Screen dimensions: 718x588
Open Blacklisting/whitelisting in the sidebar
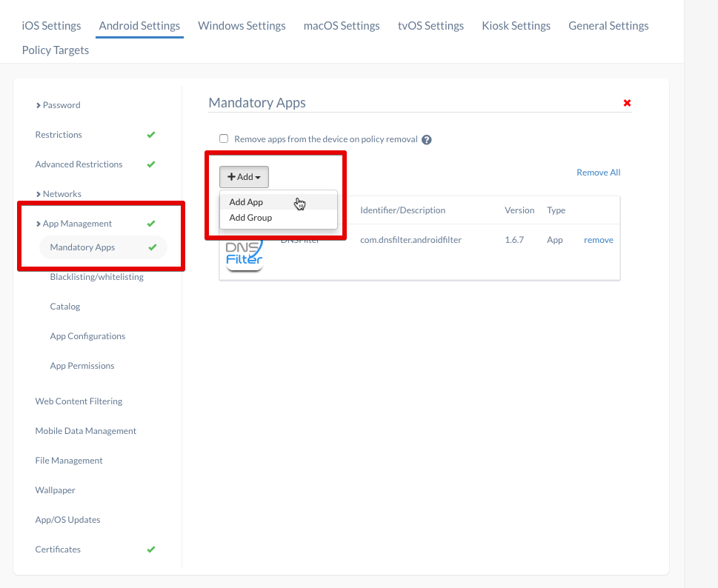[96, 277]
